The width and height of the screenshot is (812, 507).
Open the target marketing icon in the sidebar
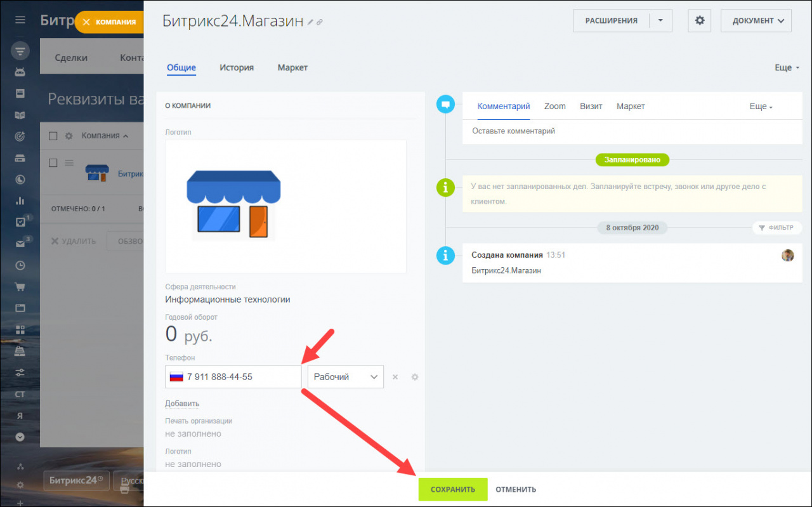pos(20,136)
